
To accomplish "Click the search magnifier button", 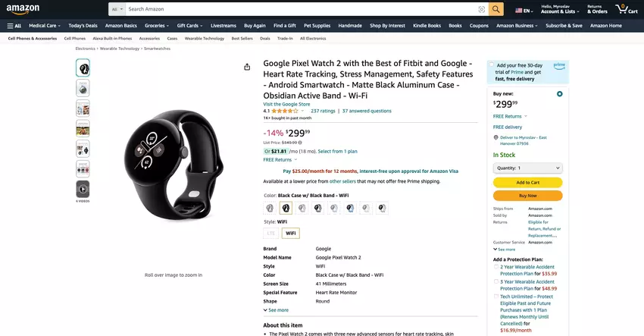I will tap(496, 9).
